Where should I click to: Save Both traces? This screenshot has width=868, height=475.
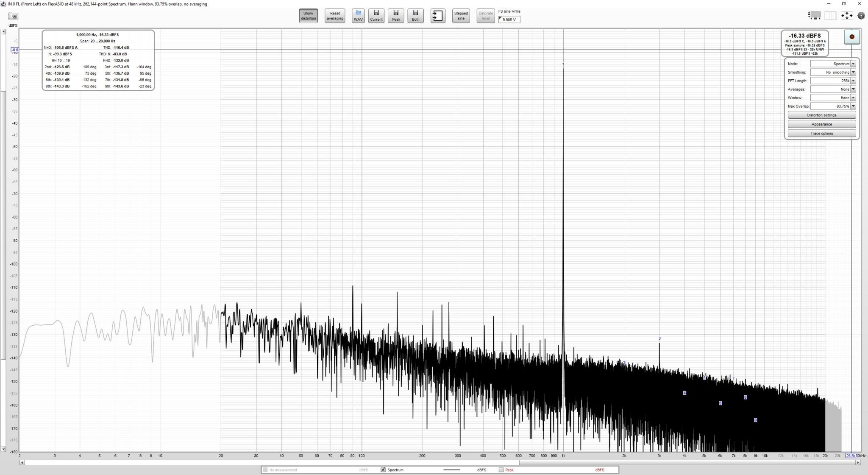(x=415, y=16)
